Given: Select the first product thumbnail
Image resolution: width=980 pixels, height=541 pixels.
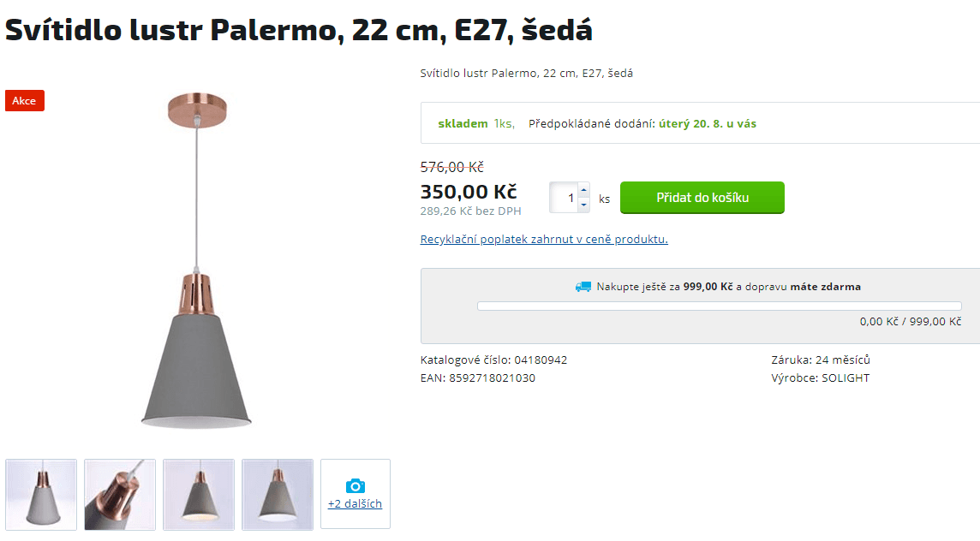Looking at the screenshot, I should (x=40, y=494).
